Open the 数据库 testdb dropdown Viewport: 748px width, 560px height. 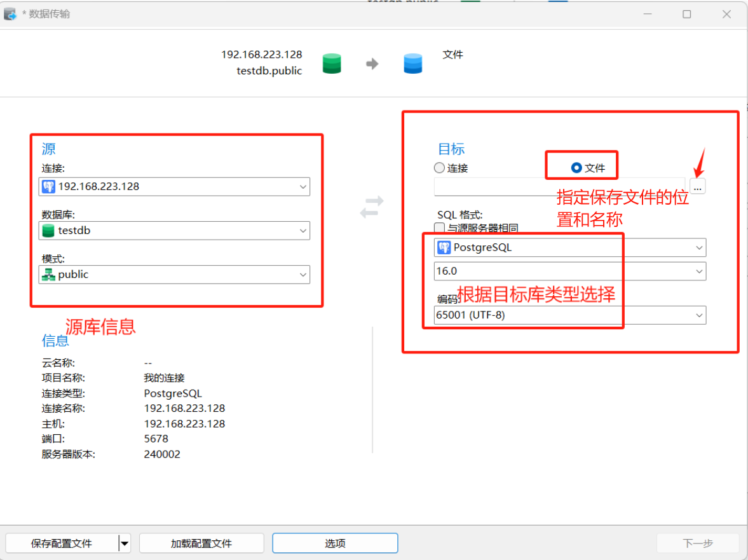(x=303, y=231)
